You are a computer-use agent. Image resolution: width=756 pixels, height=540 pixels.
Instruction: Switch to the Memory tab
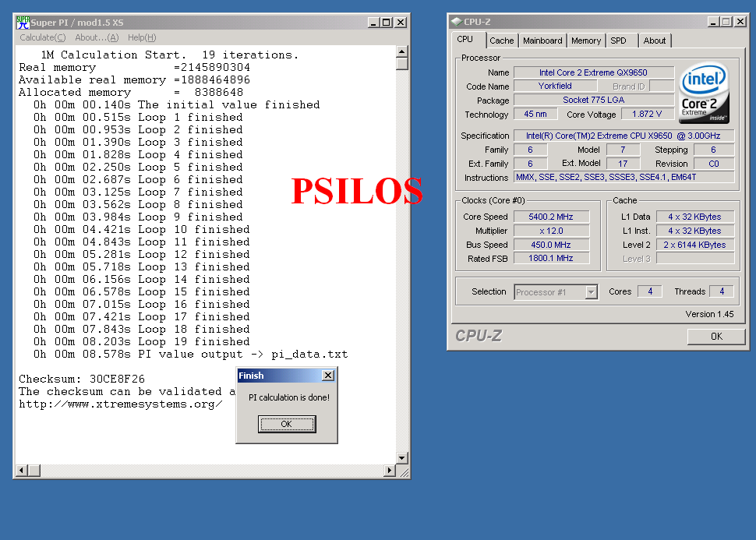(586, 41)
